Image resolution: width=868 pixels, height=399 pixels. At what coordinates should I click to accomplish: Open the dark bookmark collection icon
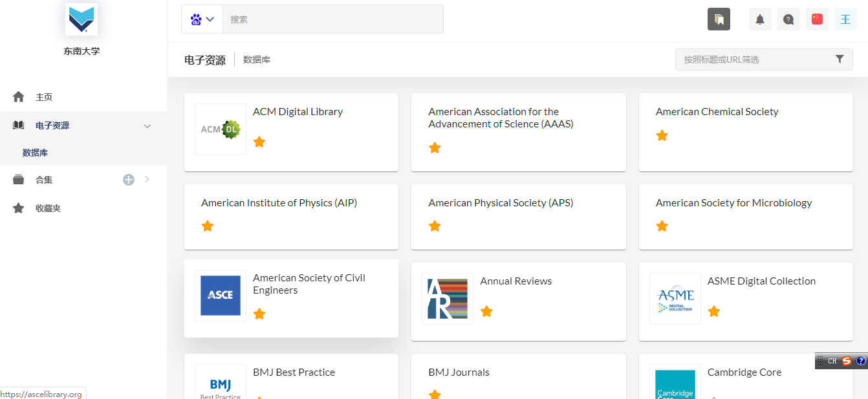point(719,19)
